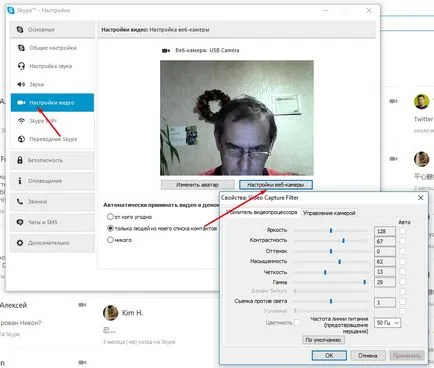Click the Гамма value field showing 29
This screenshot has height=368, width=434.
click(x=385, y=282)
